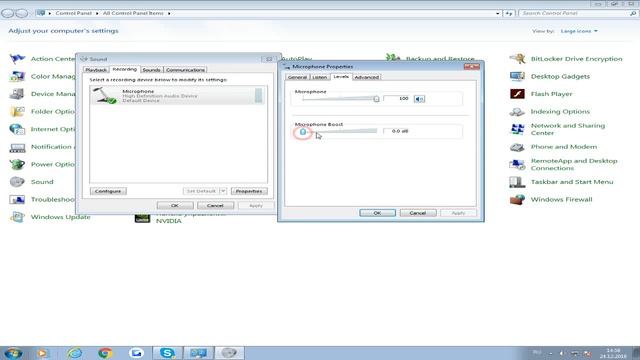The image size is (640, 360).
Task: Click Cancel in Microphone Properties
Action: point(418,213)
